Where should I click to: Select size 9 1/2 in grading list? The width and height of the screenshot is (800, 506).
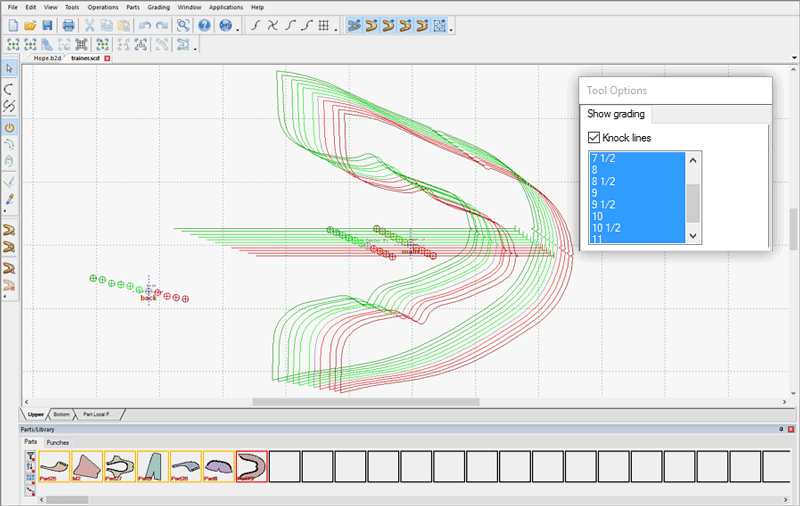637,205
